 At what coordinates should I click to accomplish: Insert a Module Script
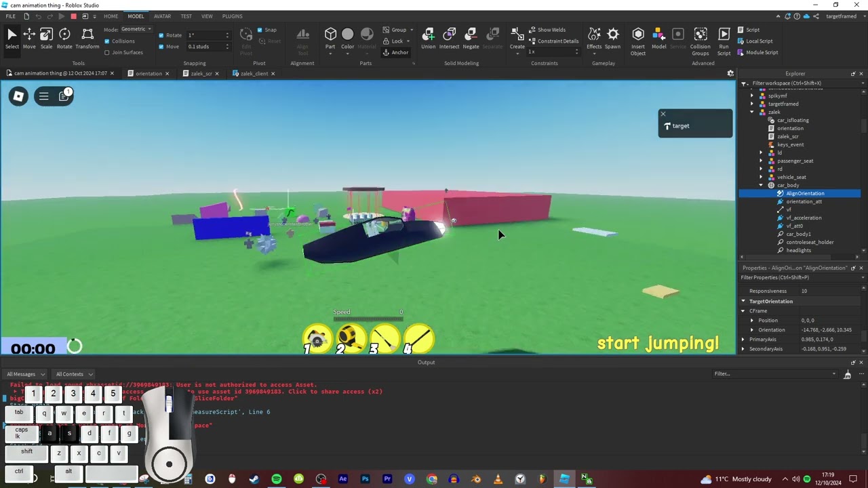pos(757,52)
